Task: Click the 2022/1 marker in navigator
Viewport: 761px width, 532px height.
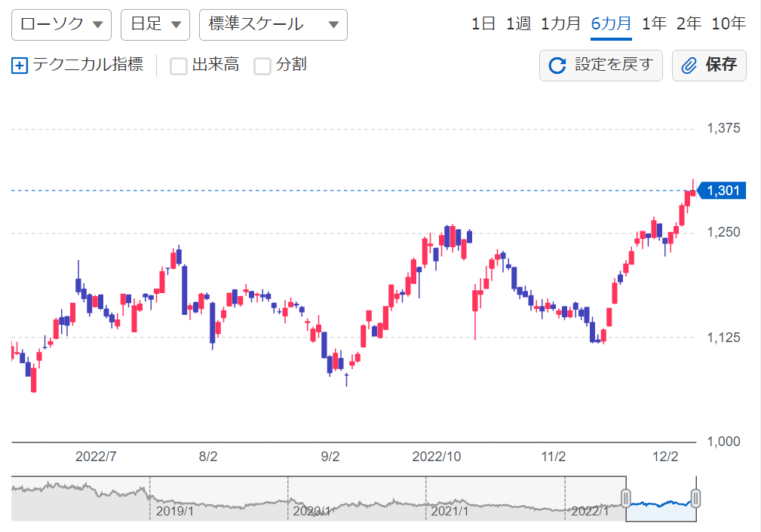Action: [590, 511]
